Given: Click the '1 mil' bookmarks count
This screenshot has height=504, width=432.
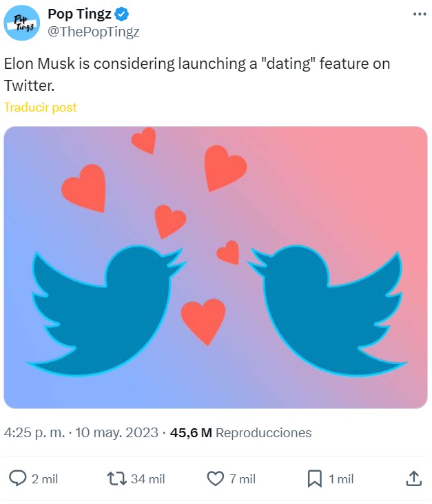Looking at the screenshot, I should coord(340,479).
